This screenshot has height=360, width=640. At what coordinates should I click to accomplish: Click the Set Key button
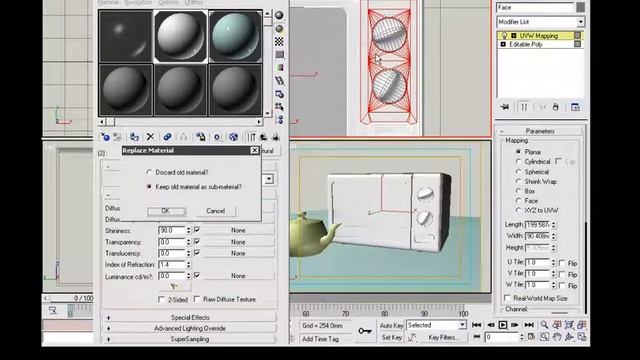coord(391,337)
